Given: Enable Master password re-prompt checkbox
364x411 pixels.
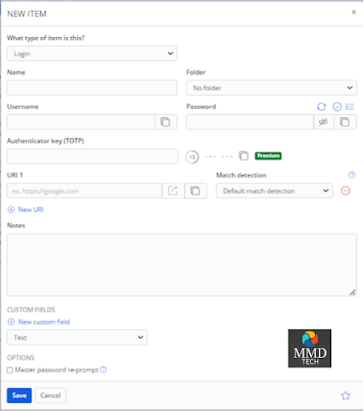Looking at the screenshot, I should click(x=10, y=370).
